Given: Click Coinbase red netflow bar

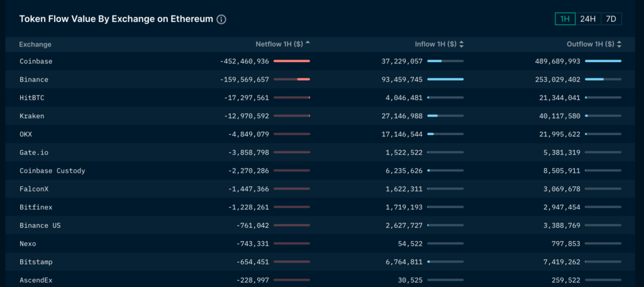Looking at the screenshot, I should tap(292, 61).
